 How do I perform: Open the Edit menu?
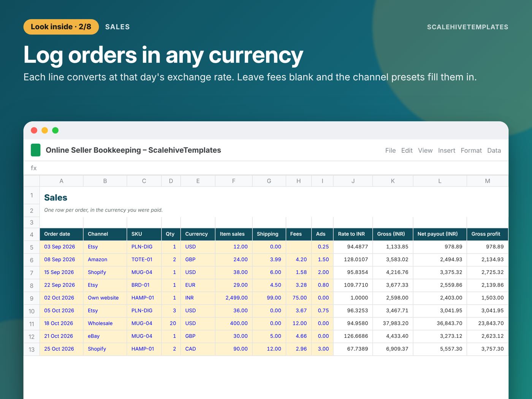407,150
